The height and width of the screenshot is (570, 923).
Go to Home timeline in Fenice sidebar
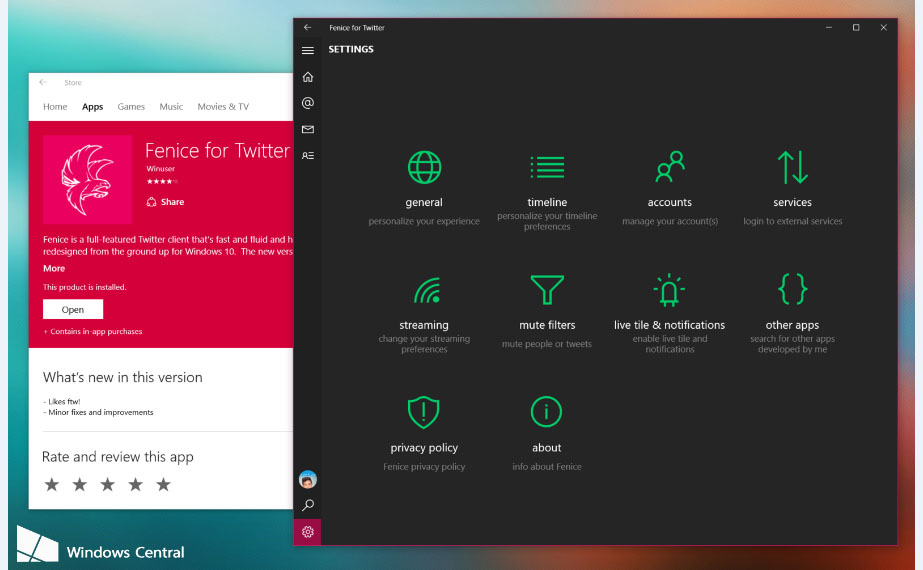click(307, 77)
